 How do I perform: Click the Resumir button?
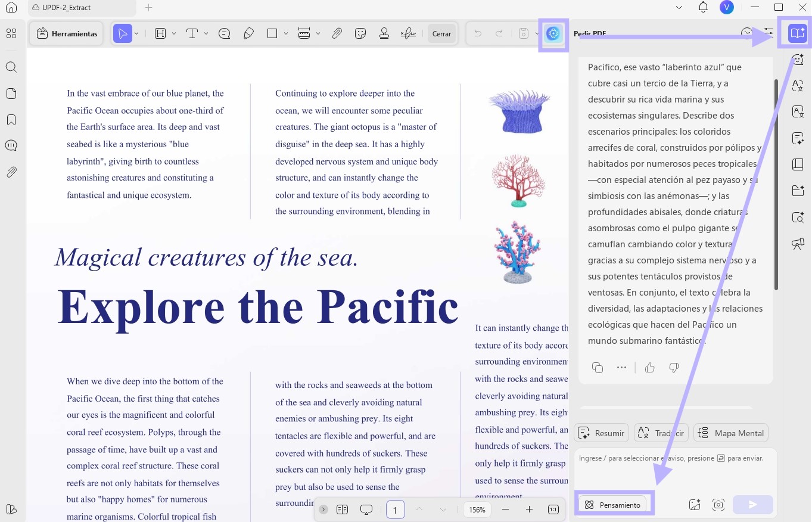pyautogui.click(x=601, y=433)
